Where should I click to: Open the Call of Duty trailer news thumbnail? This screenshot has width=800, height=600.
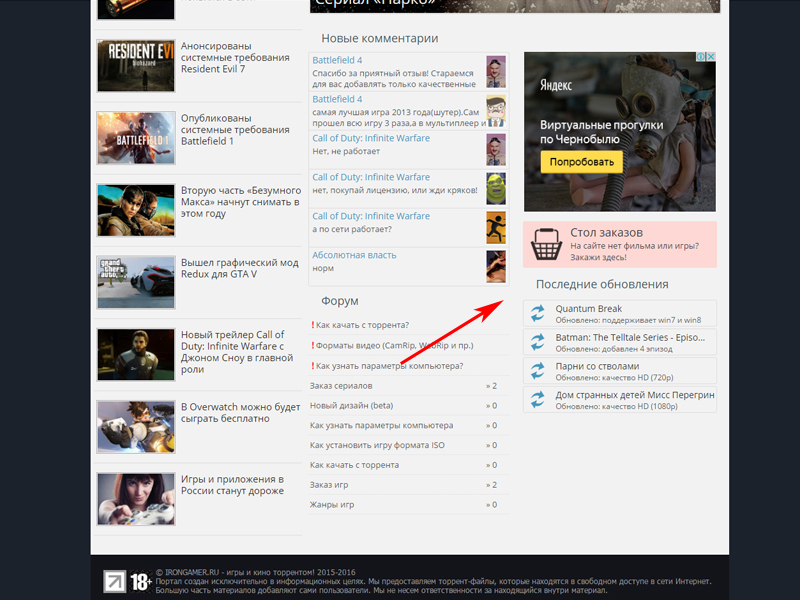tap(136, 355)
